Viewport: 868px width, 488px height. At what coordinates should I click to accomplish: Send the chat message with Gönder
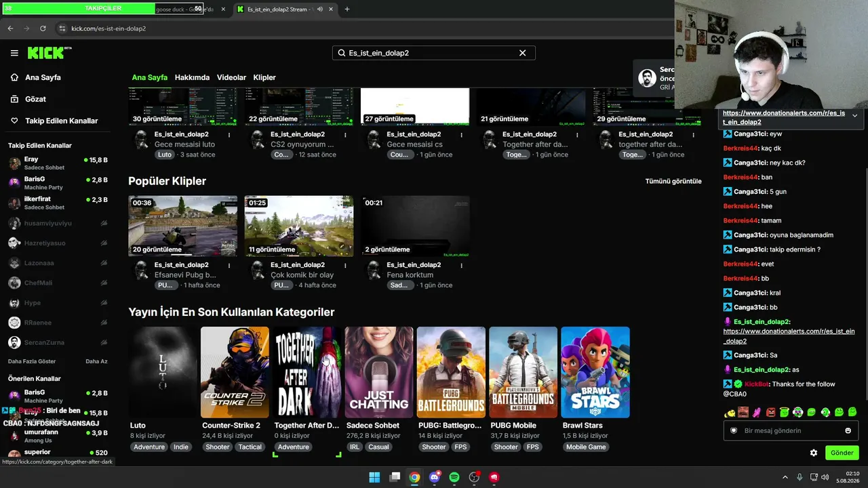point(842,453)
